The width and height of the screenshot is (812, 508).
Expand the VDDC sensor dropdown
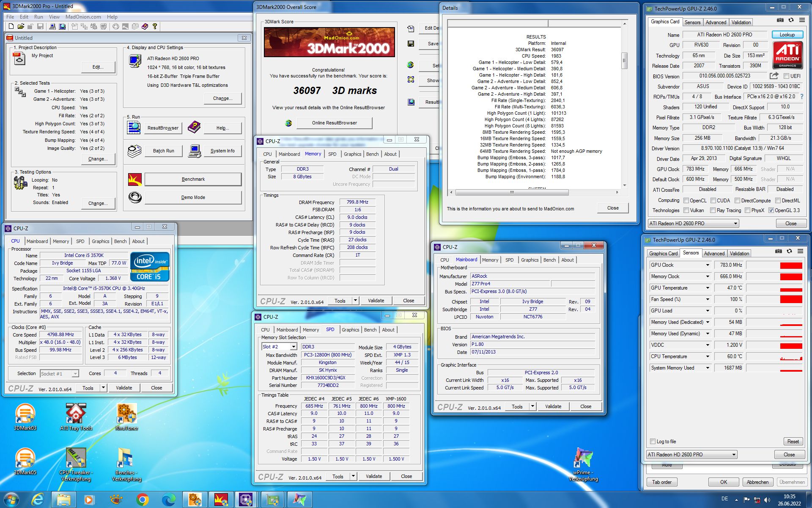[x=707, y=345]
